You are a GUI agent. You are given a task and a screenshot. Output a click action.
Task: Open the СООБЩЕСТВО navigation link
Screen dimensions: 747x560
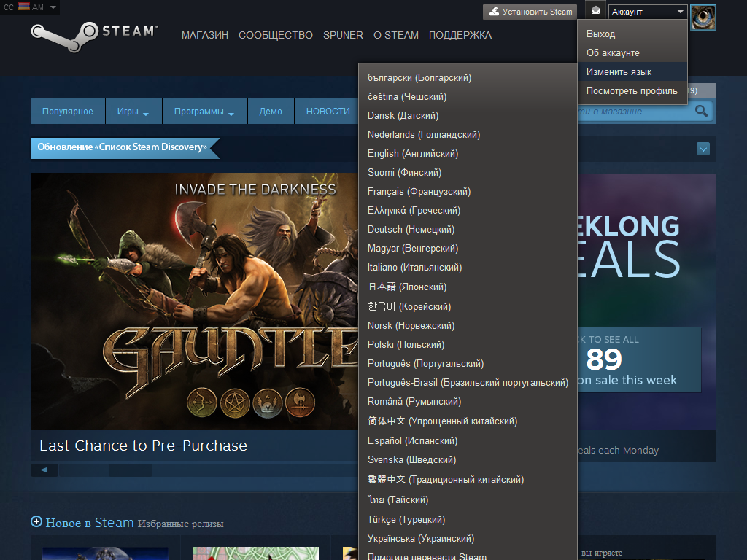pyautogui.click(x=275, y=35)
